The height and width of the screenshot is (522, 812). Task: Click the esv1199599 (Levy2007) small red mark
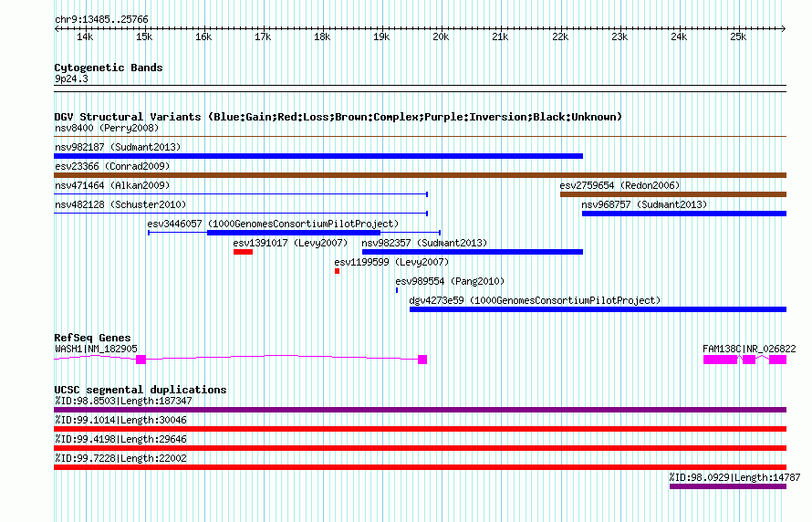coord(338,271)
